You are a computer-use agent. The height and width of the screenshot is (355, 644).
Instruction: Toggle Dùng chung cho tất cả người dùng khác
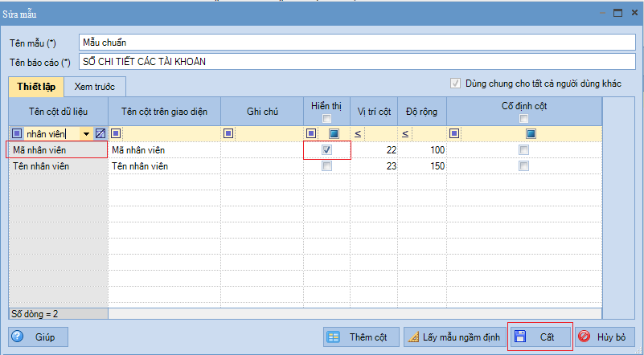tap(455, 84)
